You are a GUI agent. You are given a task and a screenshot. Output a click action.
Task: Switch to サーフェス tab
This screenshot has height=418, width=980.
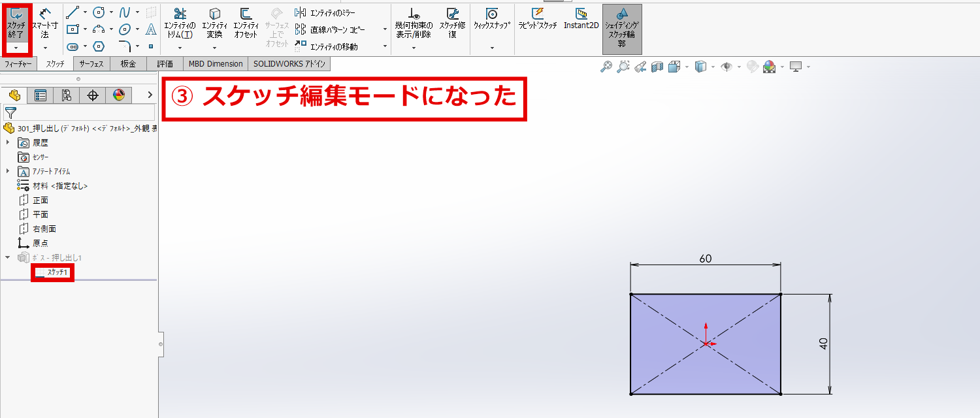(x=91, y=64)
